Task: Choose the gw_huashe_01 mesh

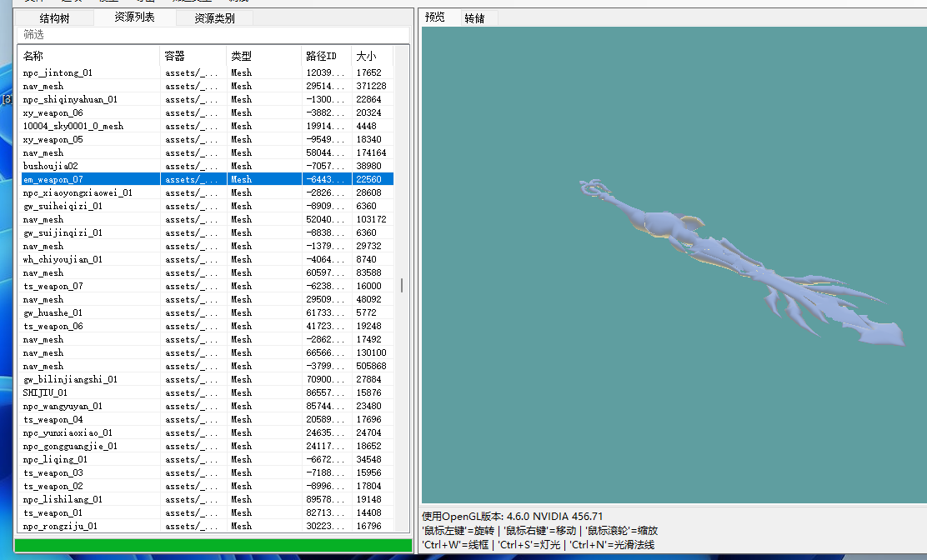Action: click(x=208, y=312)
